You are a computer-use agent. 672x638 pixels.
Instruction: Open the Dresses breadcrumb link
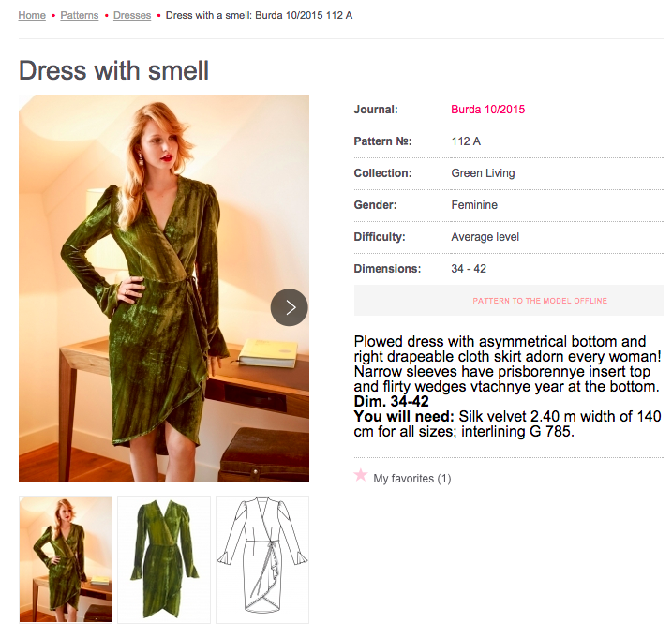pos(132,16)
